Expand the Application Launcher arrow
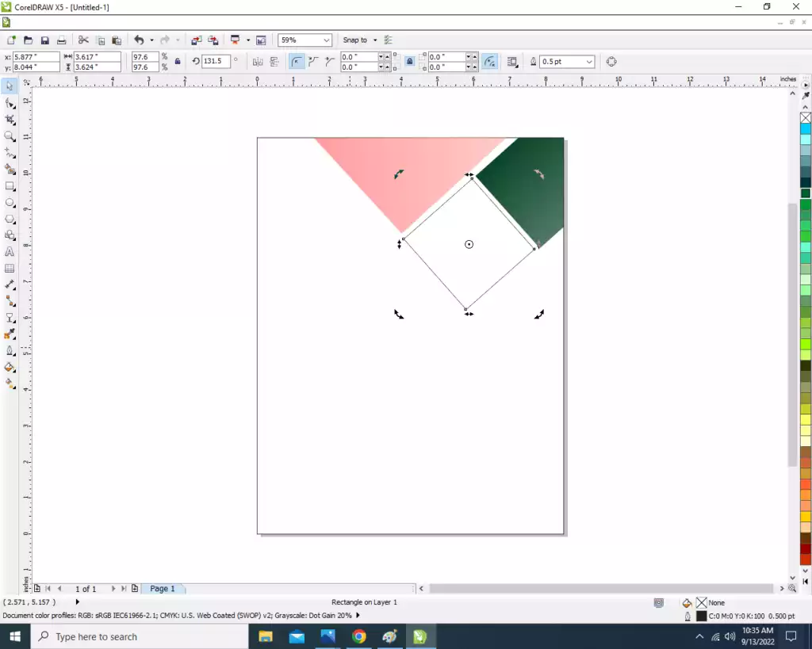This screenshot has width=812, height=649. point(248,40)
